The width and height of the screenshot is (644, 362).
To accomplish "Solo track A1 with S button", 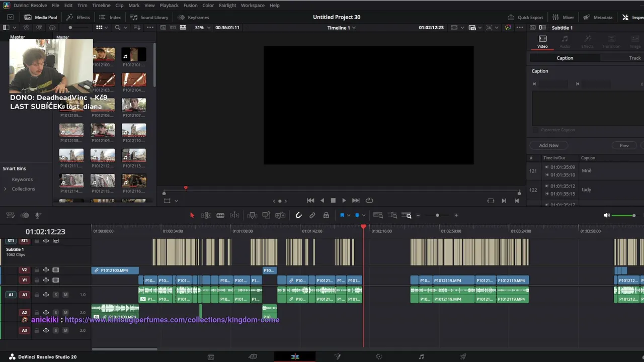I will pyautogui.click(x=56, y=295).
